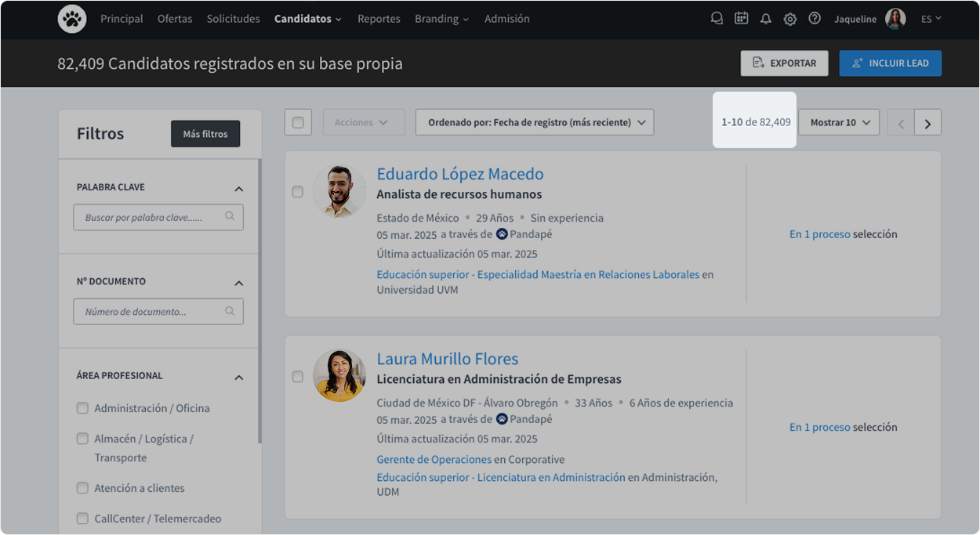Open the messages chat icon

coord(717,18)
